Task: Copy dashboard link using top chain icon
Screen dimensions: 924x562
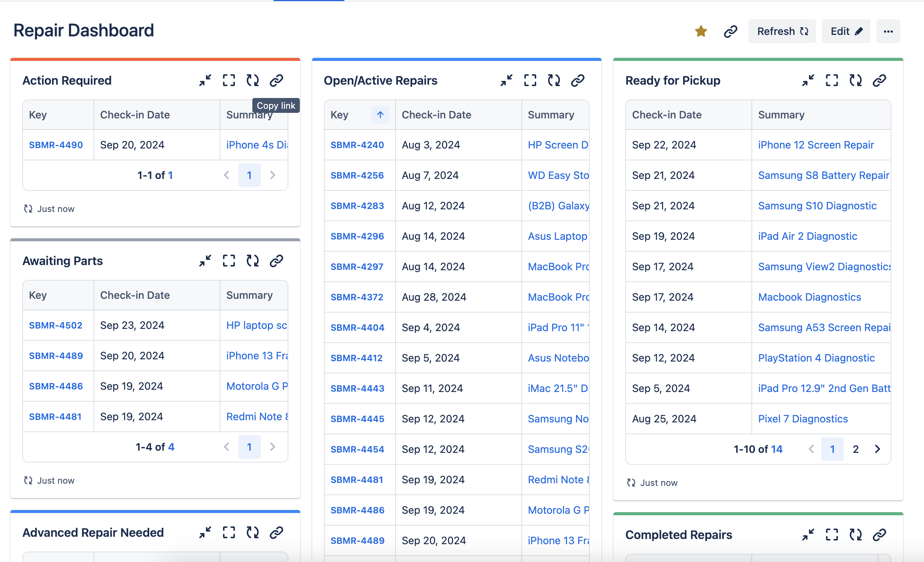Action: 730,31
